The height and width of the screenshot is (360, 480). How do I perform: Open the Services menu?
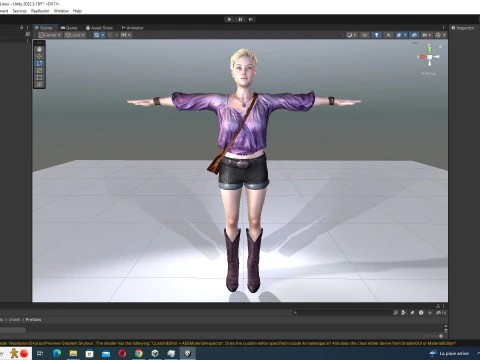pyautogui.click(x=19, y=11)
